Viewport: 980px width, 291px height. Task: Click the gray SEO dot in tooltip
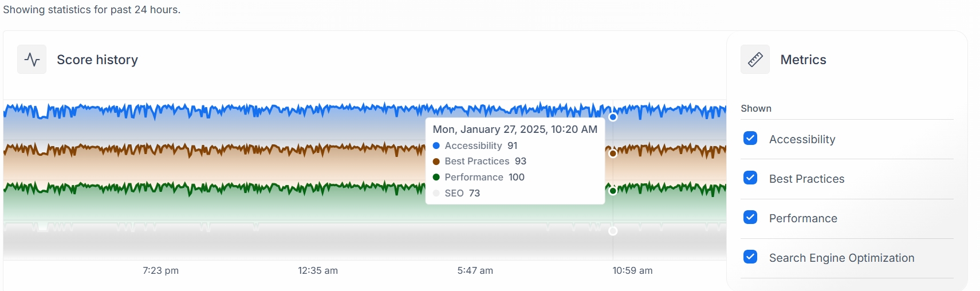coord(436,193)
